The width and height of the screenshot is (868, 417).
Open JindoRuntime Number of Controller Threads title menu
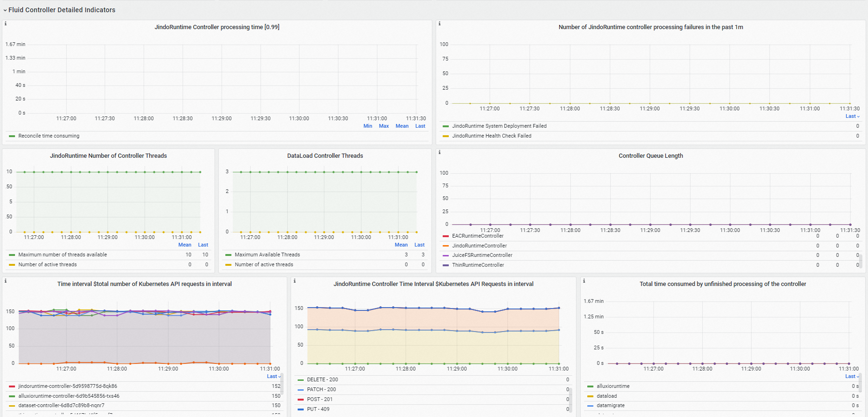coord(108,156)
